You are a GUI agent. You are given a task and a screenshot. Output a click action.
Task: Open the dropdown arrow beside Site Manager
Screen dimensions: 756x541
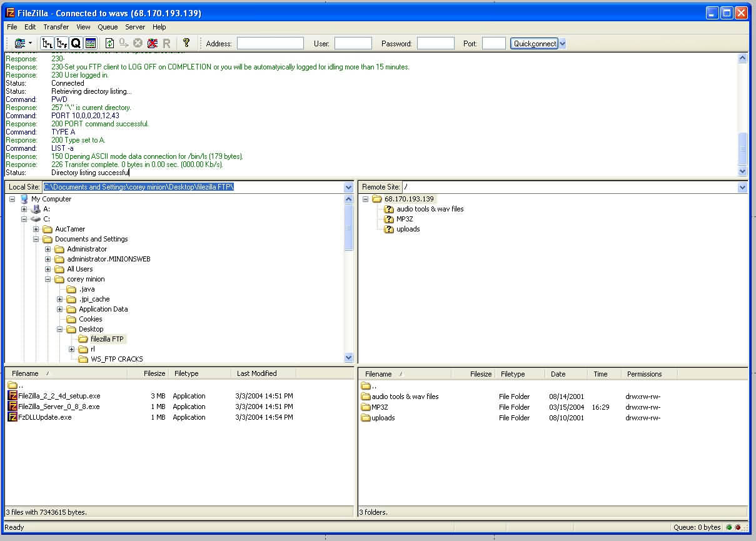click(30, 43)
